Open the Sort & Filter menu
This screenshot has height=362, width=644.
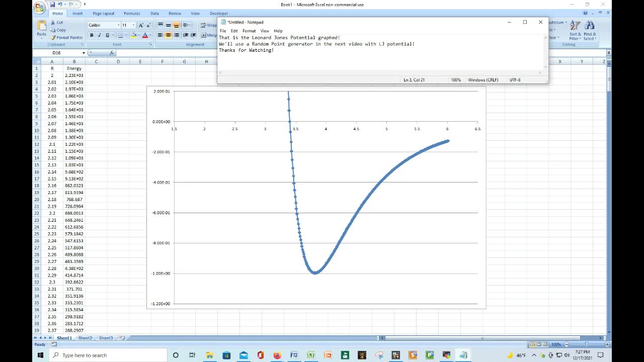[x=575, y=31]
